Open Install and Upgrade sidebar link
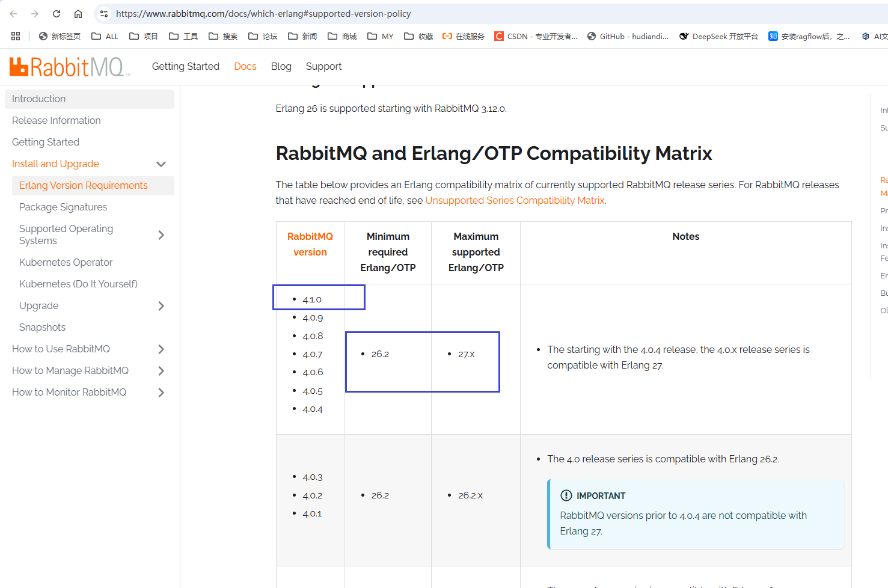This screenshot has width=888, height=588. click(x=55, y=164)
